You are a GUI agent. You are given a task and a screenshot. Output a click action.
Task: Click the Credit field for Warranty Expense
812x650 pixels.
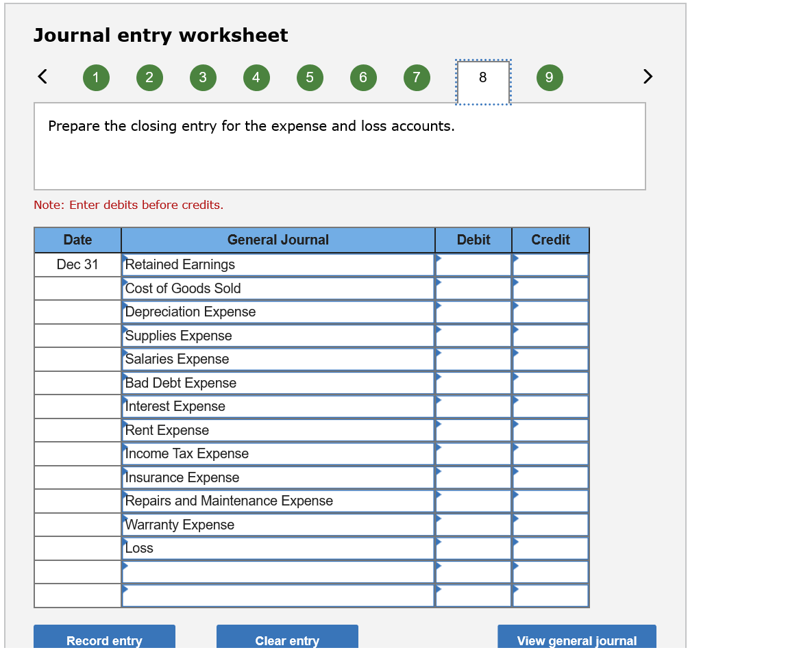point(550,525)
